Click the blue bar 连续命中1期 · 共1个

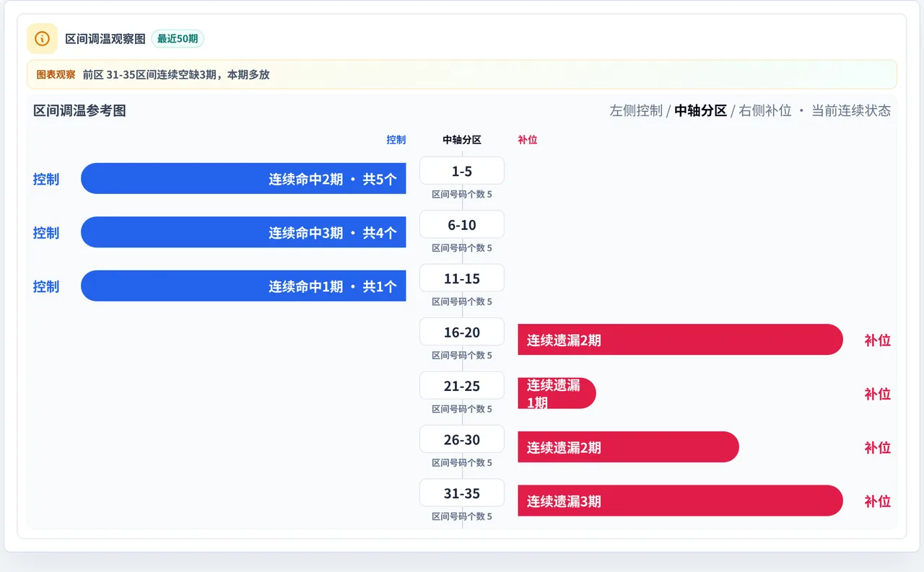click(x=243, y=286)
